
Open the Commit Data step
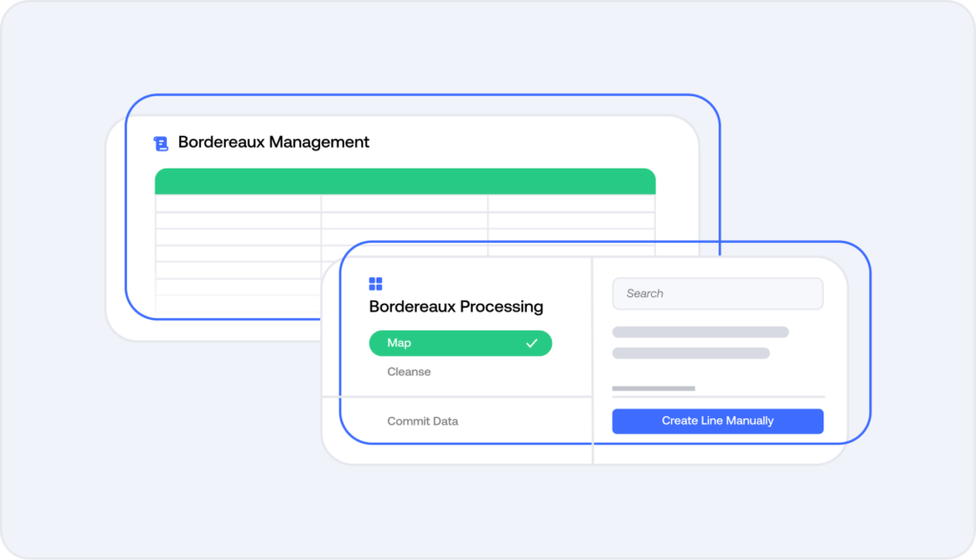point(422,421)
